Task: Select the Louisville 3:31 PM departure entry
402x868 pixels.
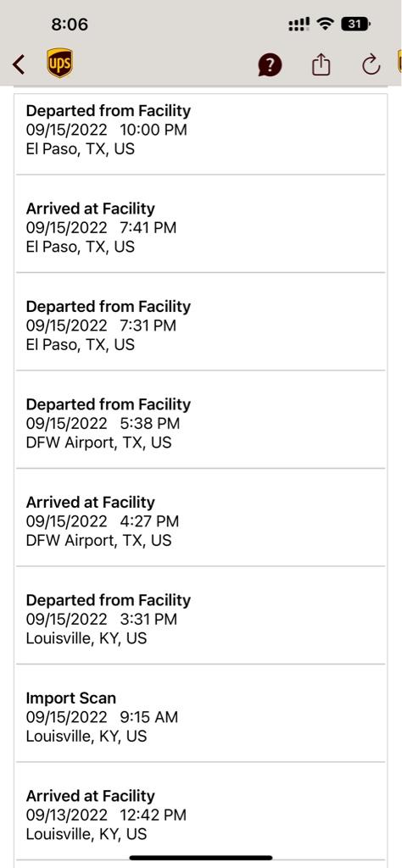Action: point(200,615)
